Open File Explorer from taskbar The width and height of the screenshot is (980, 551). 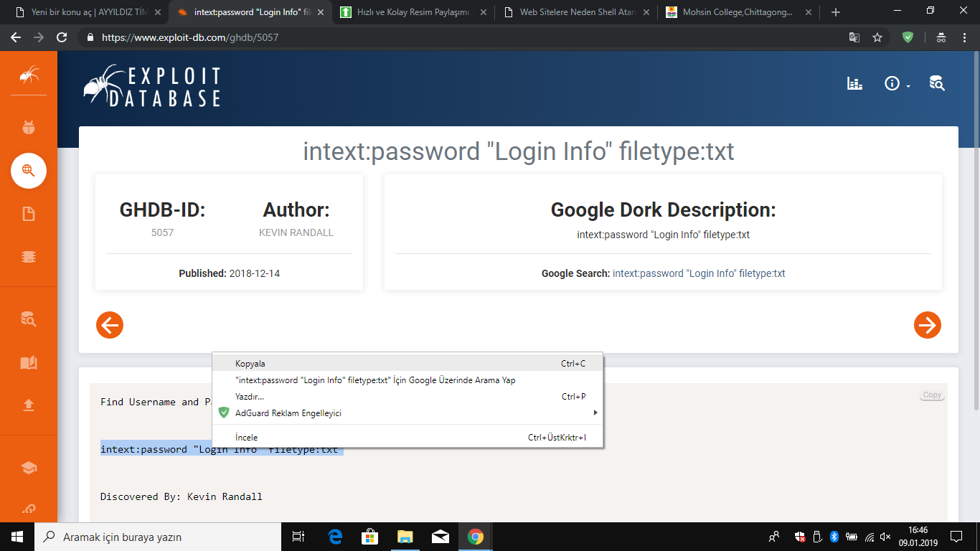[405, 537]
